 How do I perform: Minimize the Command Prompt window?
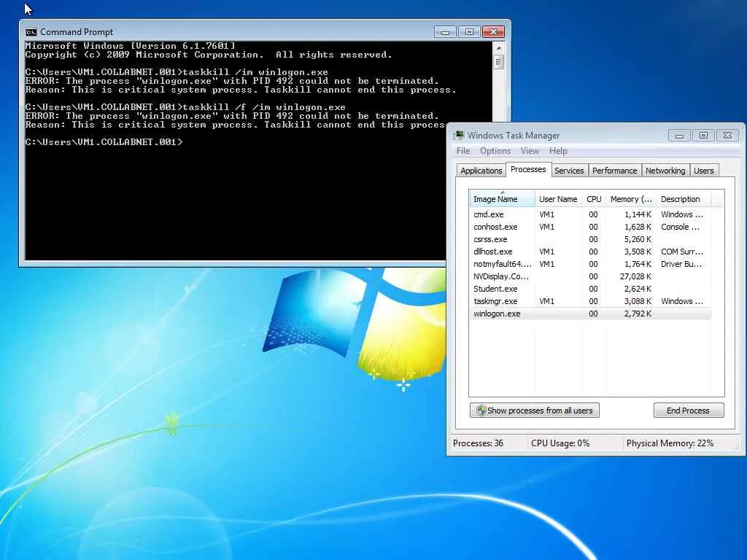[x=445, y=32]
